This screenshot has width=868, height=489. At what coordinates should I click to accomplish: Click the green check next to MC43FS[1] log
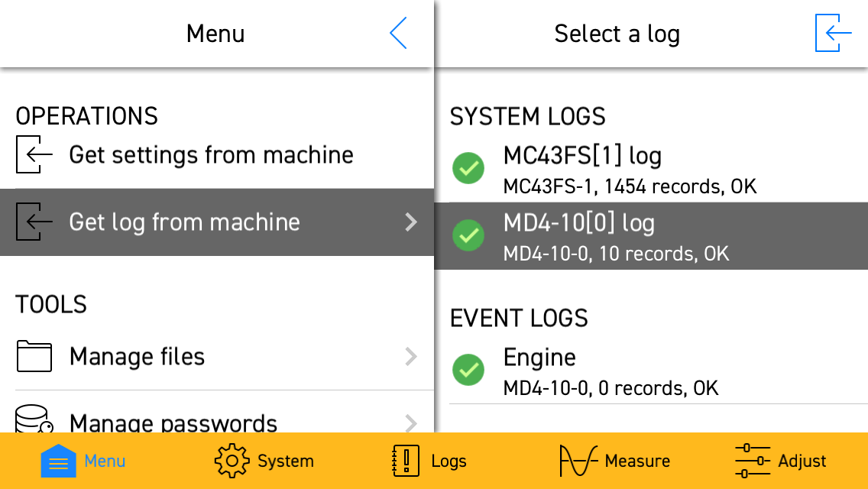[468, 168]
